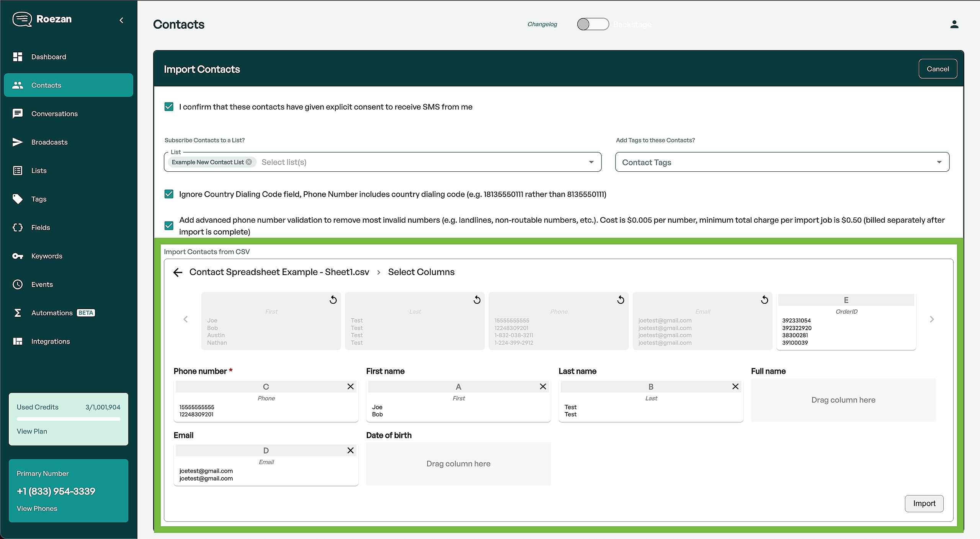980x539 pixels.
Task: Remove the Phone column from Phone number
Action: 350,386
